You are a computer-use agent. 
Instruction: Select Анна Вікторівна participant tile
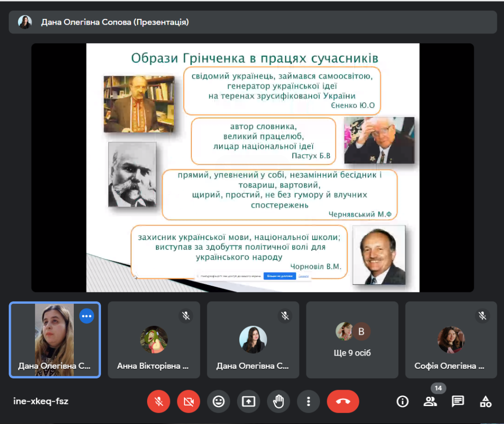click(x=153, y=340)
